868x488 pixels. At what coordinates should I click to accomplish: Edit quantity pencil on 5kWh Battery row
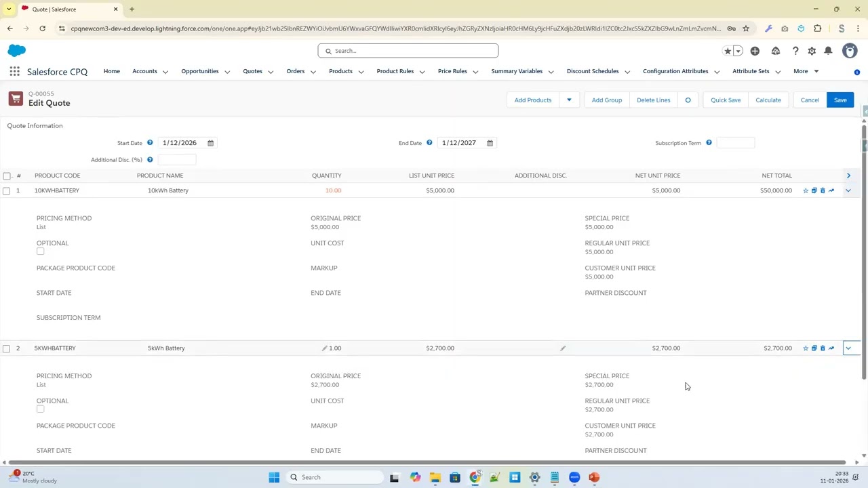coord(325,348)
